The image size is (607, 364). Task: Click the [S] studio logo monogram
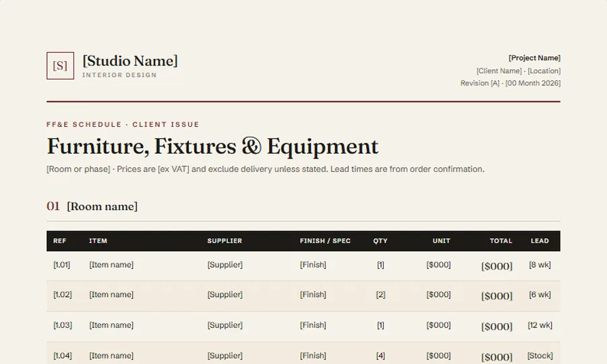60,66
